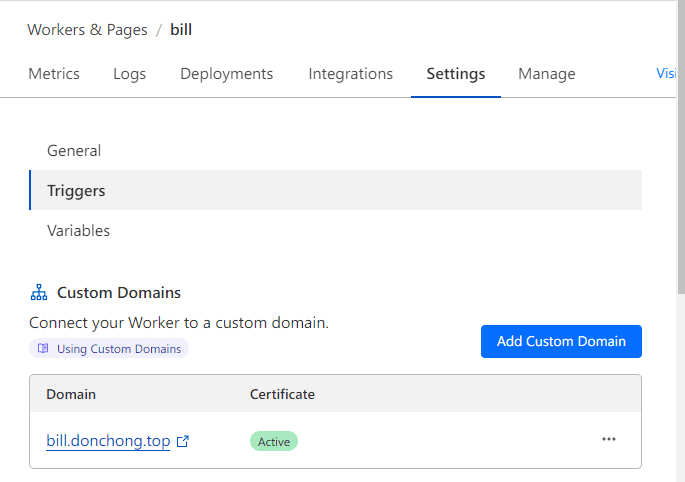
Task: Click the Settings tab
Action: 456,74
